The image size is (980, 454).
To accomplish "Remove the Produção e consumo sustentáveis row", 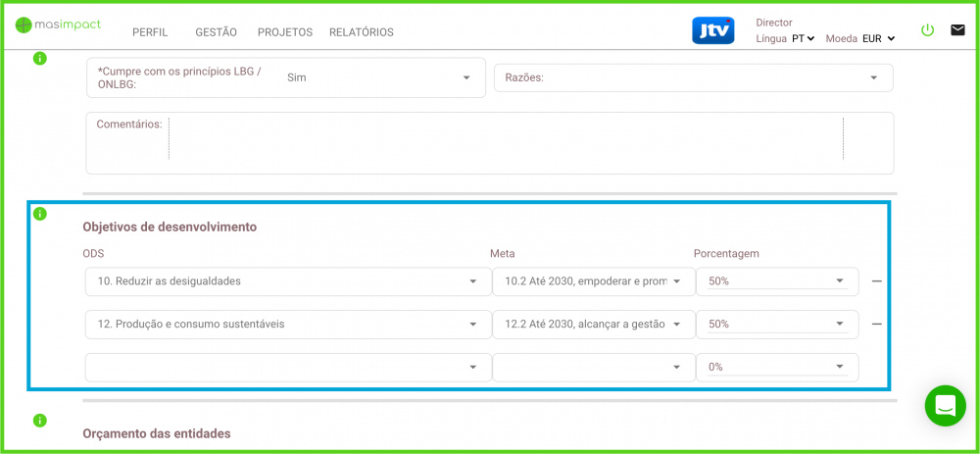I will tap(876, 324).
